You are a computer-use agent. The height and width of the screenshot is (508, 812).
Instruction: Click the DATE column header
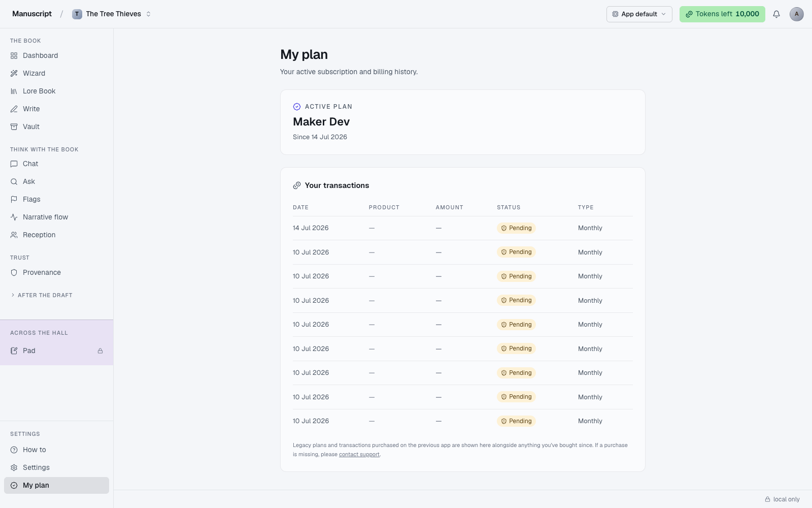pyautogui.click(x=300, y=208)
